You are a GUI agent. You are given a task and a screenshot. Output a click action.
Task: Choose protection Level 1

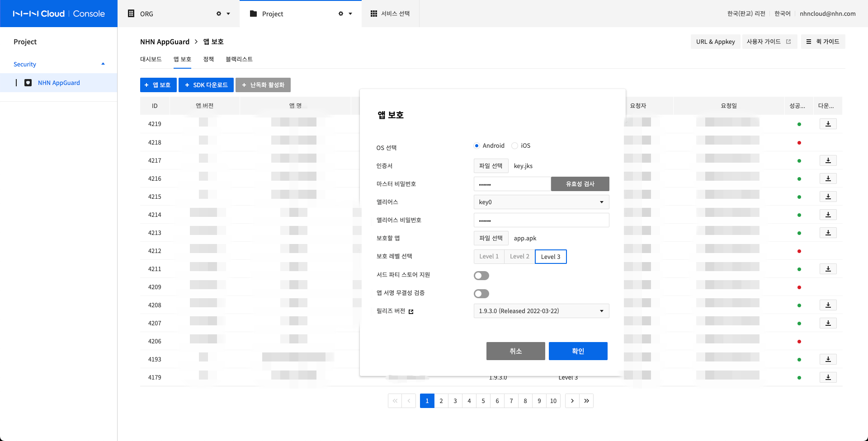(x=489, y=257)
